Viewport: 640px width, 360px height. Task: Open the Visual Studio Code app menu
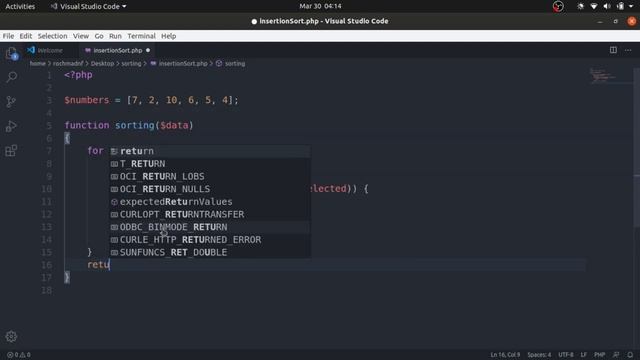coord(88,6)
